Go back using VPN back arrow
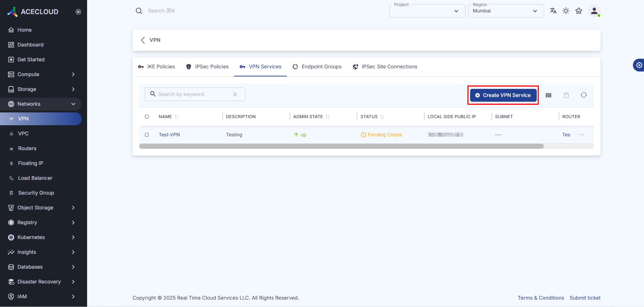644x307 pixels. tap(143, 40)
